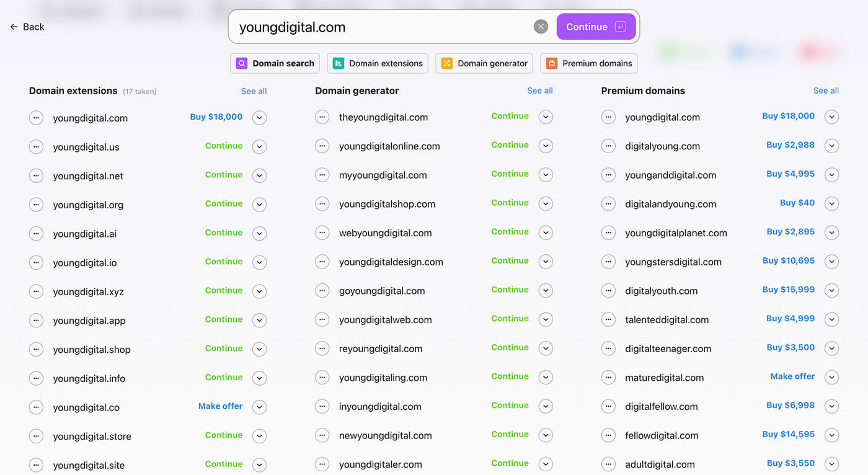Image resolution: width=868 pixels, height=475 pixels.
Task: Make offer on maturedigital.com
Action: pyautogui.click(x=792, y=376)
